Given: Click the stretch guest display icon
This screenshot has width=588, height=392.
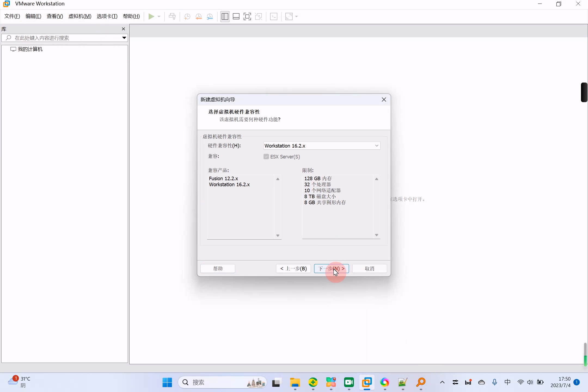Looking at the screenshot, I should coord(289,17).
